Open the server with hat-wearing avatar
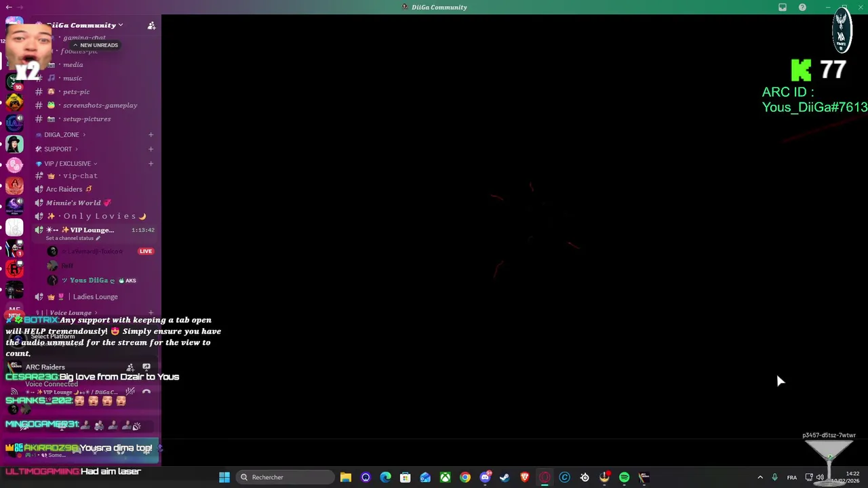The width and height of the screenshot is (868, 488). 14,144
